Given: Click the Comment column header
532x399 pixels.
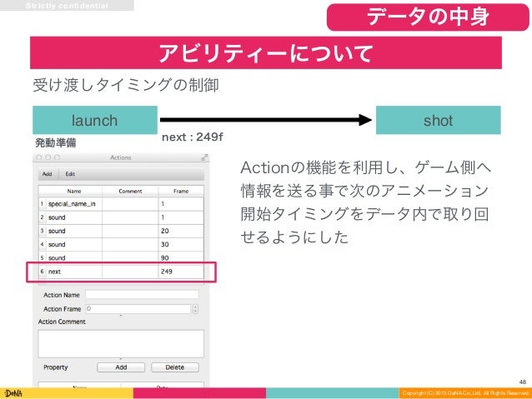Looking at the screenshot, I should pyautogui.click(x=130, y=192).
